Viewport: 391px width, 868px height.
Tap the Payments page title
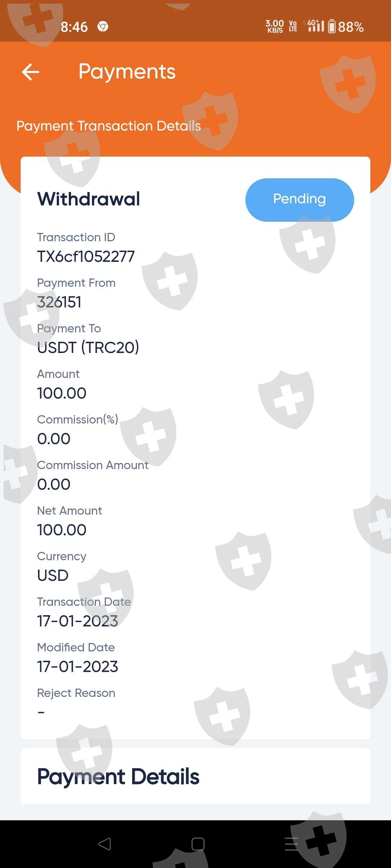[127, 72]
